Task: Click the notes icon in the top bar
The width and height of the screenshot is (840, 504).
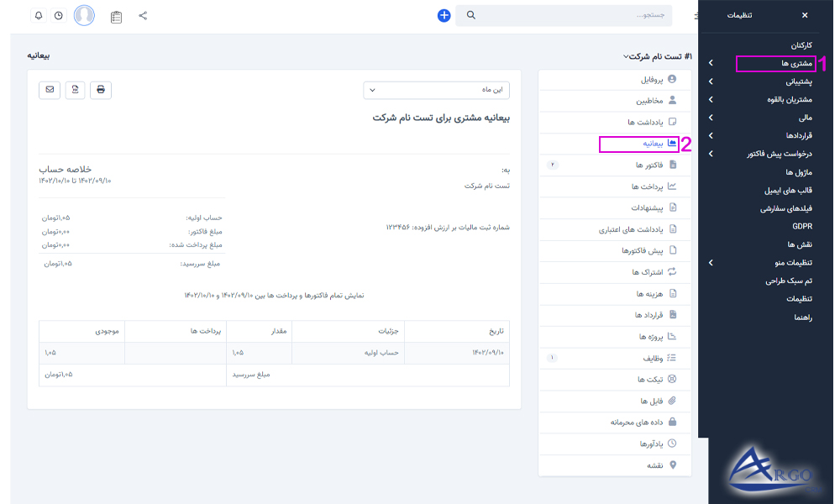Action: coord(118,14)
